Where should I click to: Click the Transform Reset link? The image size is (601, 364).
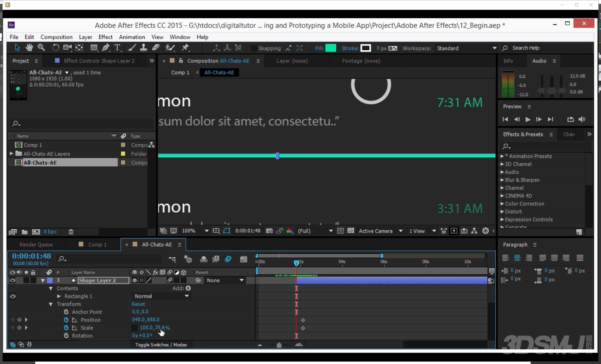click(x=138, y=304)
